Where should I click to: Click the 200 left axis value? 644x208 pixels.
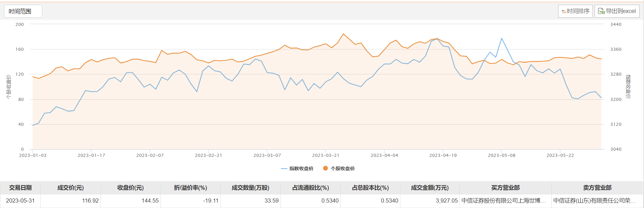[20, 25]
